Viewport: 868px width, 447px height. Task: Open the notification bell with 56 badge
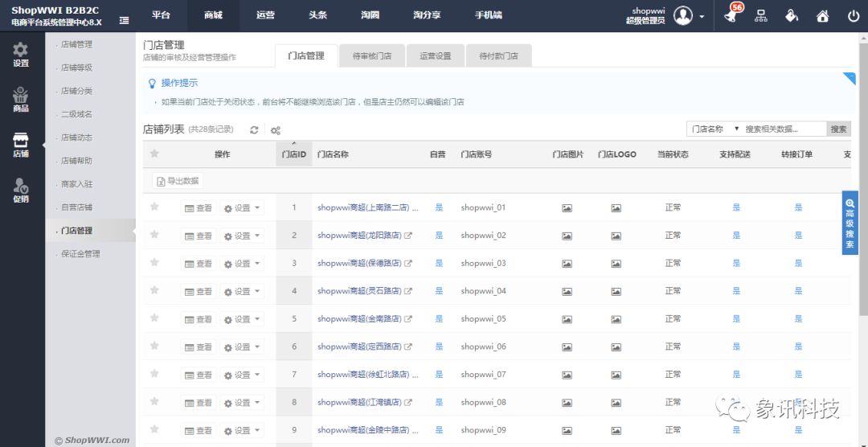[x=733, y=15]
